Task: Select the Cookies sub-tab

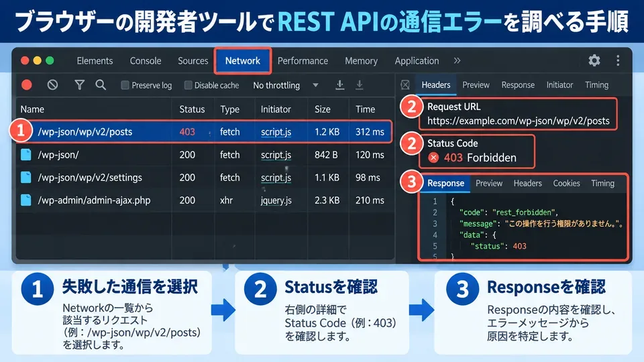Action: [x=566, y=183]
